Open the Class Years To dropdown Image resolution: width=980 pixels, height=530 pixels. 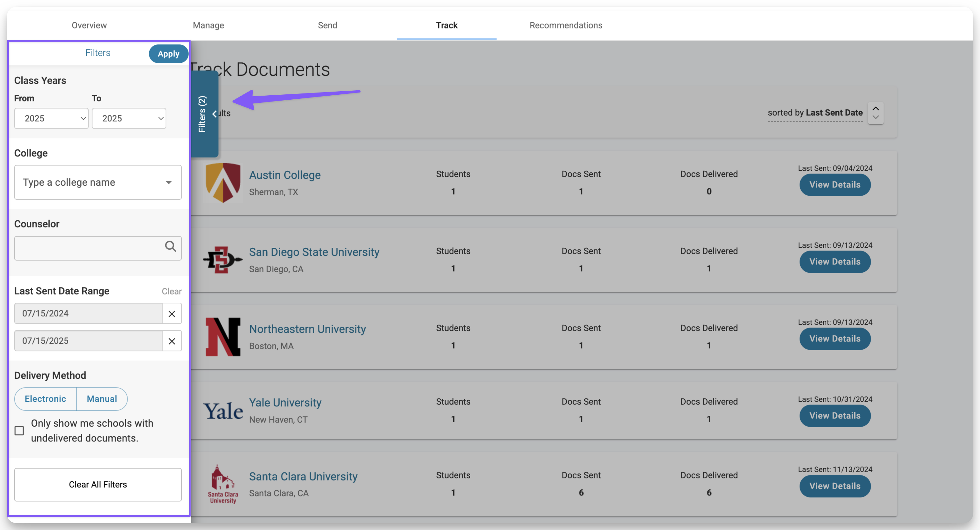tap(129, 118)
